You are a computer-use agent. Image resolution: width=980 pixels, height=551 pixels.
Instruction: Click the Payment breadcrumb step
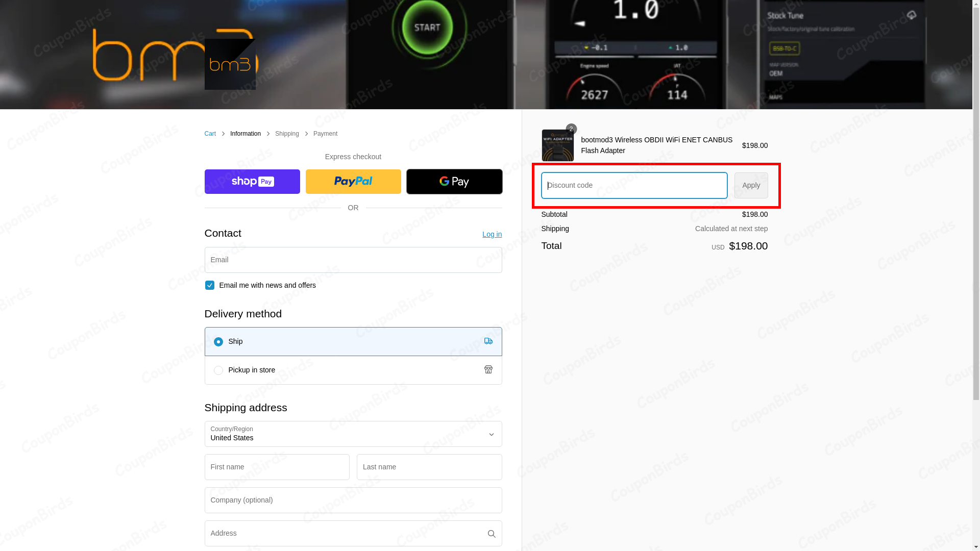(x=325, y=134)
